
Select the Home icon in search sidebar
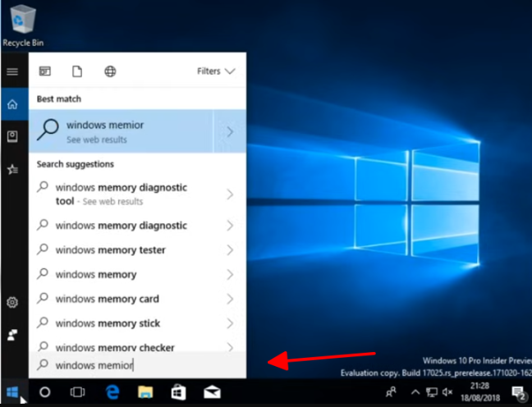pos(12,104)
